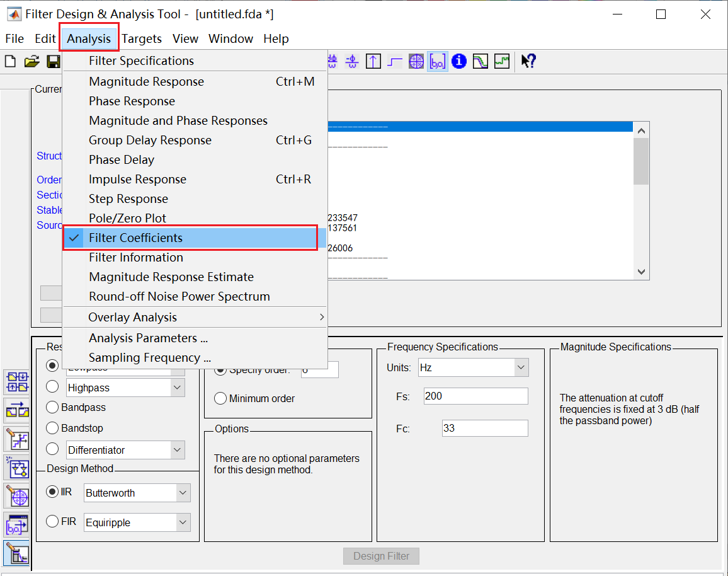Image resolution: width=728 pixels, height=576 pixels.
Task: Open the View menu
Action: [185, 38]
